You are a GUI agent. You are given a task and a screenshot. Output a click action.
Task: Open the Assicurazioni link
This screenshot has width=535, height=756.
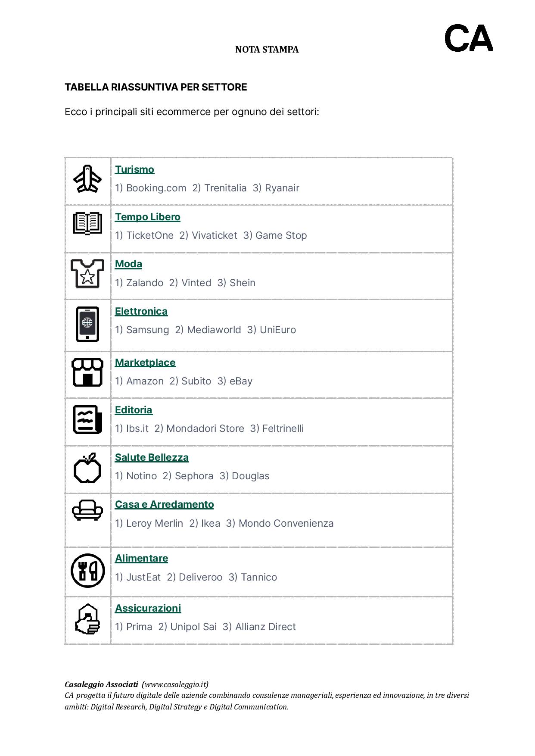148,608
